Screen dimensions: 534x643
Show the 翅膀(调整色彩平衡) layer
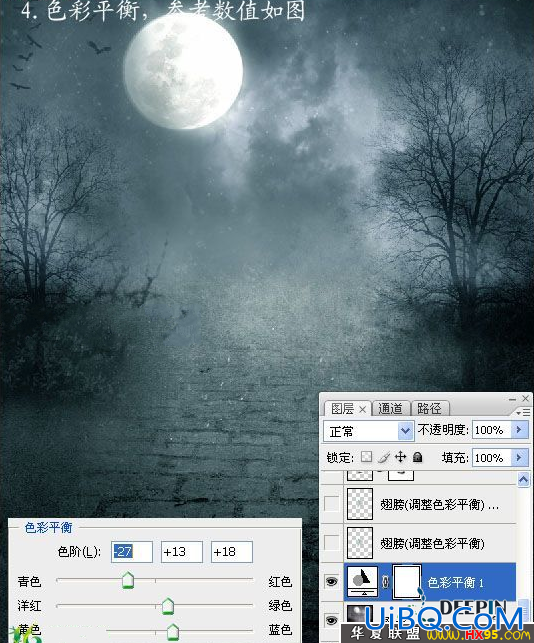tap(331, 543)
